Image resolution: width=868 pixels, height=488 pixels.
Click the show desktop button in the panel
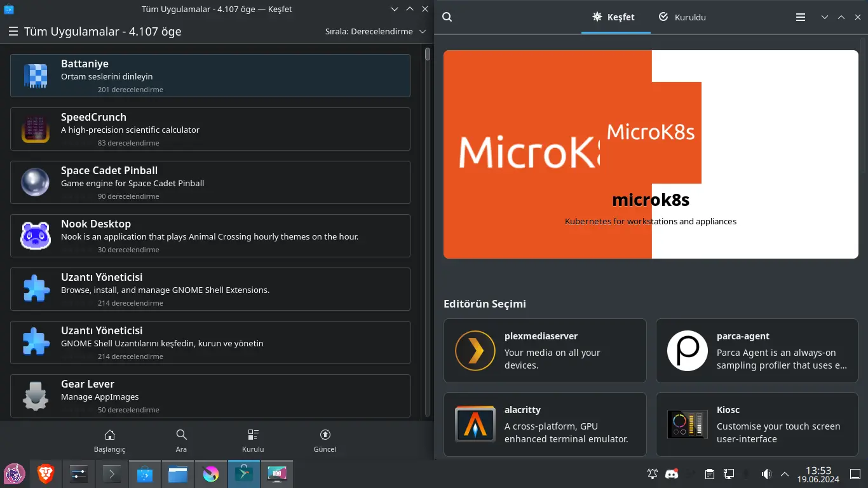tap(855, 474)
